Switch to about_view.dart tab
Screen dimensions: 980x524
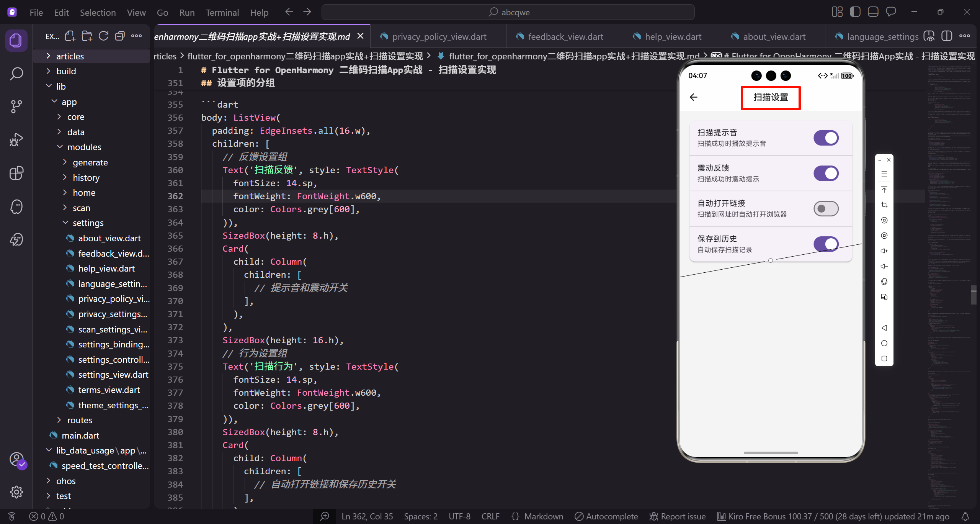coord(774,37)
